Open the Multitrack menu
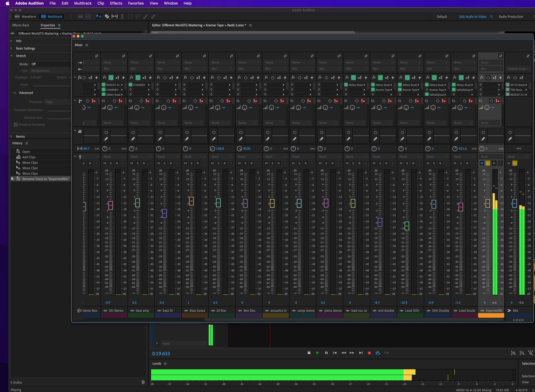The width and height of the screenshot is (535, 392). click(83, 3)
